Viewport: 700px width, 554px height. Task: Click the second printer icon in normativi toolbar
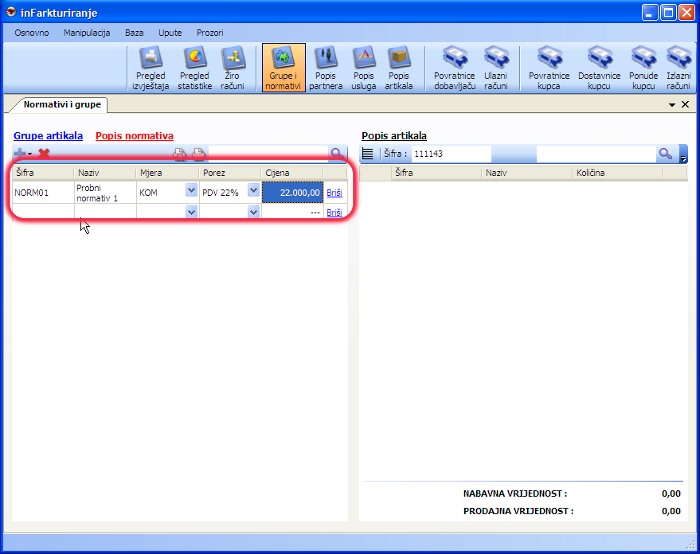[x=199, y=154]
